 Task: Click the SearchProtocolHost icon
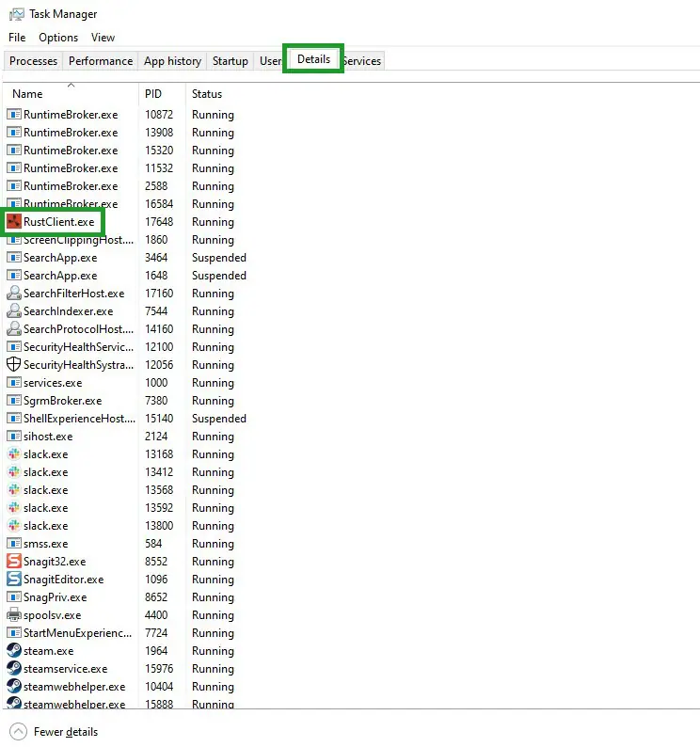(14, 328)
